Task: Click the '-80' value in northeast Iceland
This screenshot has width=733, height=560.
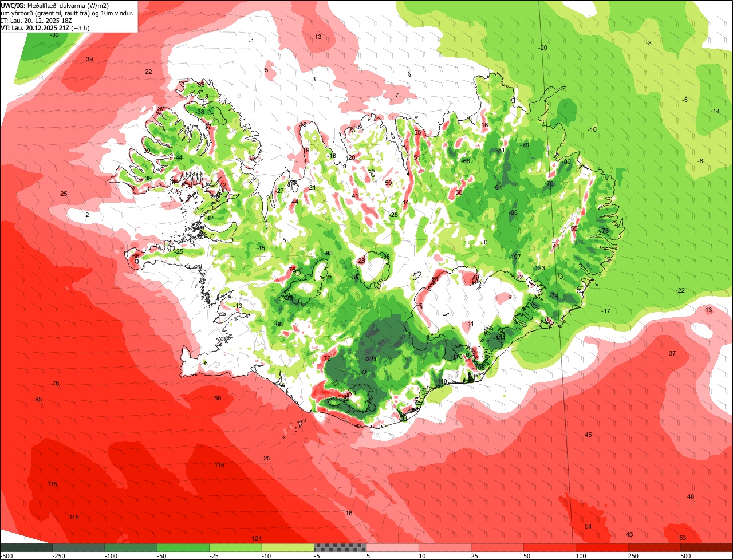Action: pyautogui.click(x=567, y=162)
